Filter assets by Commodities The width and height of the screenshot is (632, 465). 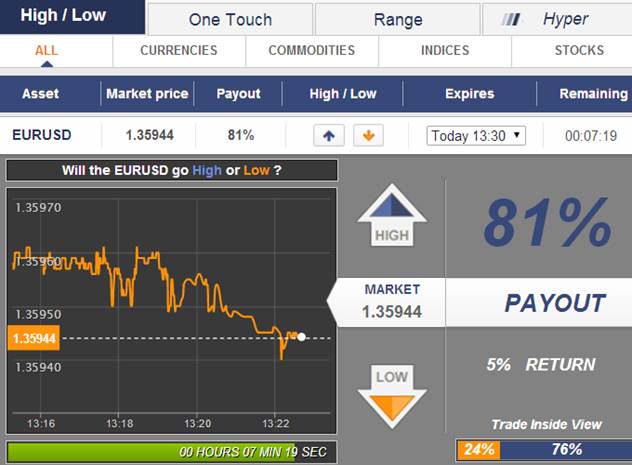(x=311, y=50)
